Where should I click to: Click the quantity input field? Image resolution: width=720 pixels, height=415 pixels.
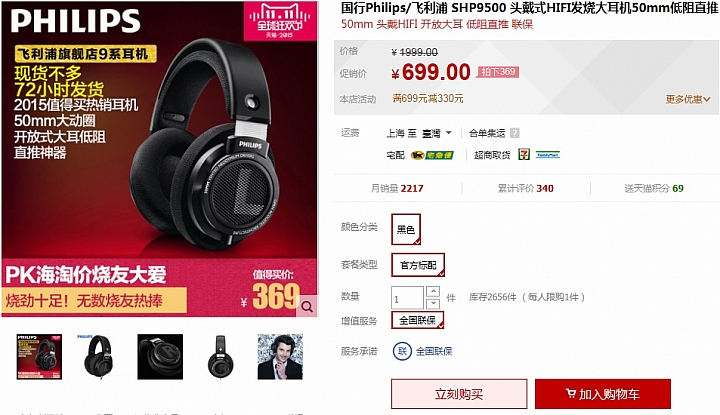point(407,298)
